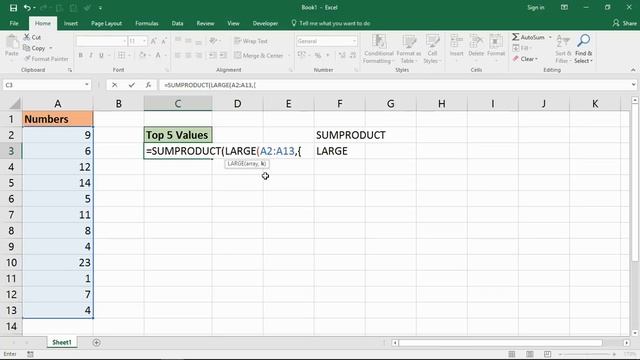Click the Conditional Formatting icon

[x=379, y=42]
